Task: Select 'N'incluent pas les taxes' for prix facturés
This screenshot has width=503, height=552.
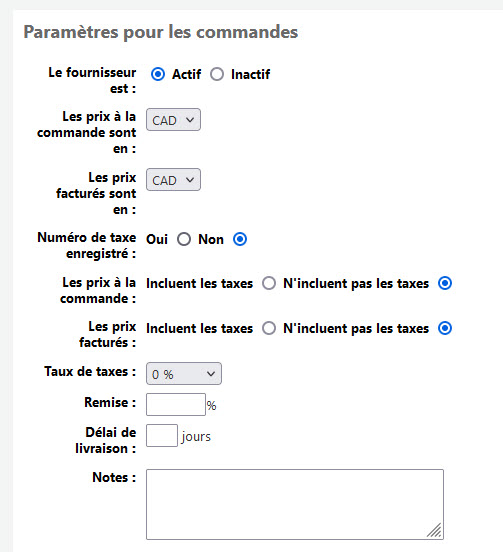Action: [x=445, y=328]
